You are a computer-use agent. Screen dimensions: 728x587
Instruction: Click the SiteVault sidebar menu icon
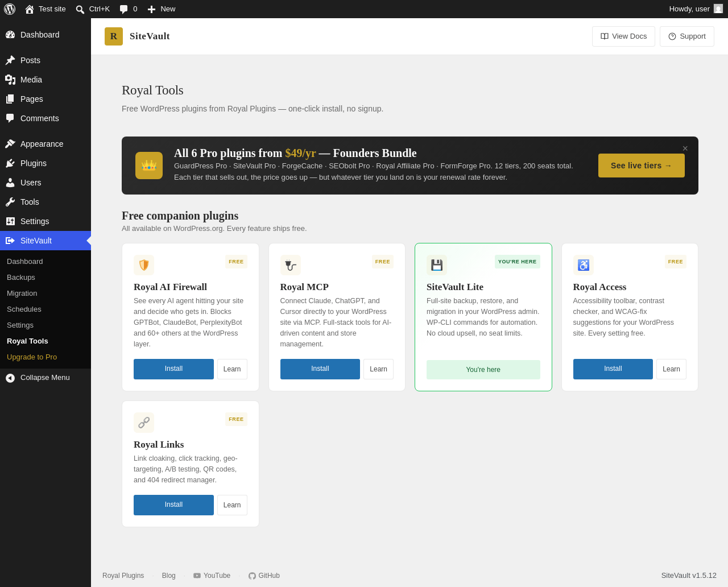coord(10,241)
